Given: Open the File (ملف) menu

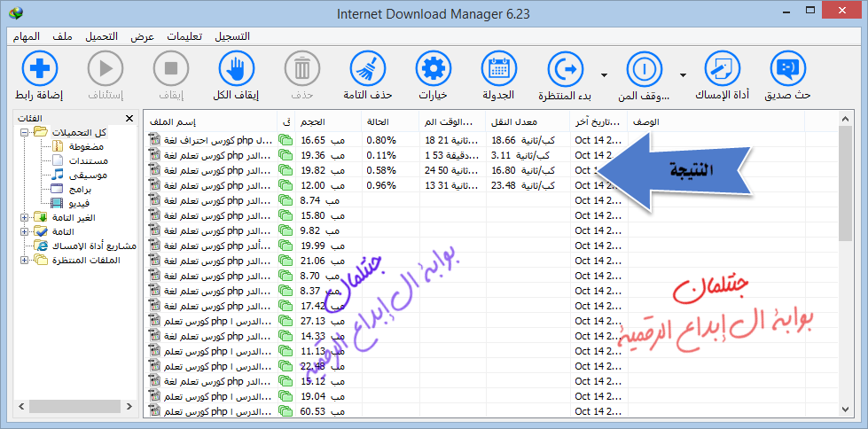Looking at the screenshot, I should (x=62, y=36).
